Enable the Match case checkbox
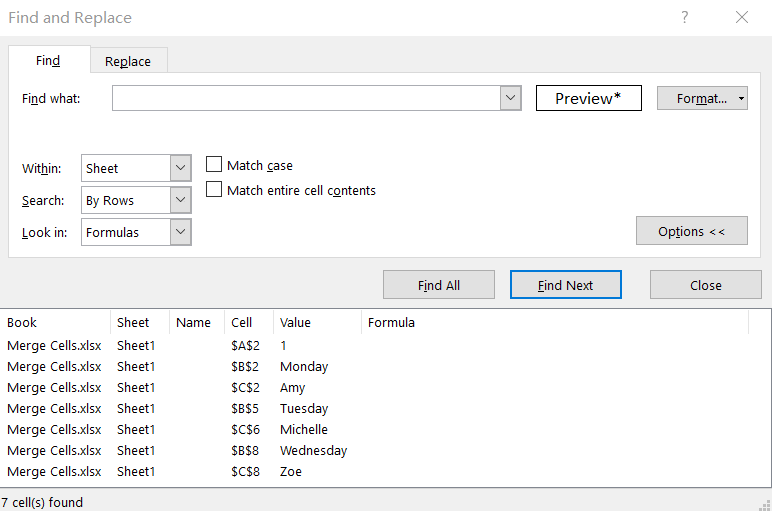 tap(214, 164)
